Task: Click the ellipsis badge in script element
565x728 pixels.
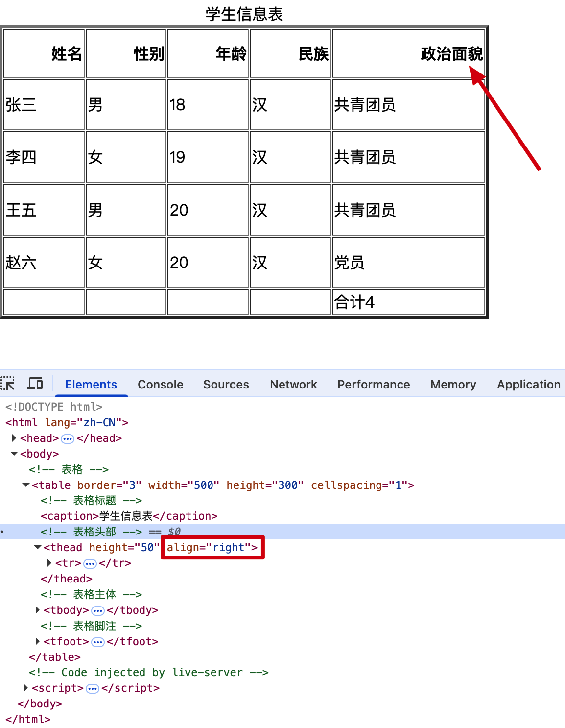Action: click(93, 688)
